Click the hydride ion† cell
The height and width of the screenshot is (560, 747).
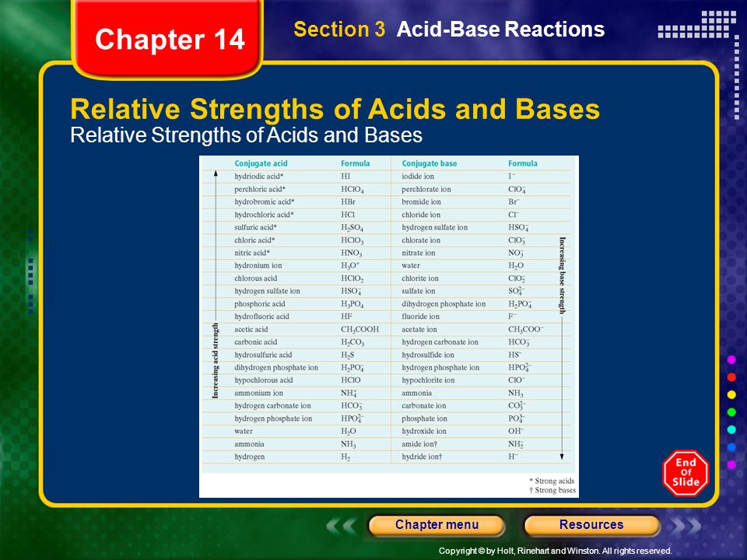[x=422, y=457]
